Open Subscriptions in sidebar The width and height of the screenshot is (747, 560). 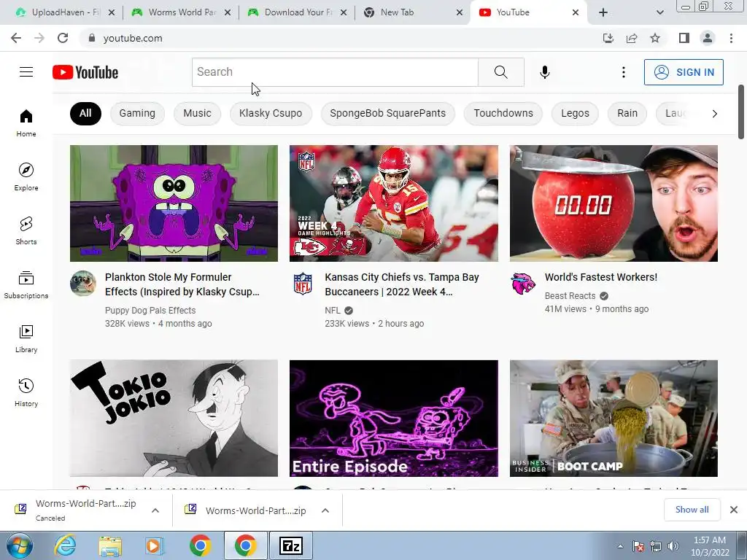(x=26, y=284)
